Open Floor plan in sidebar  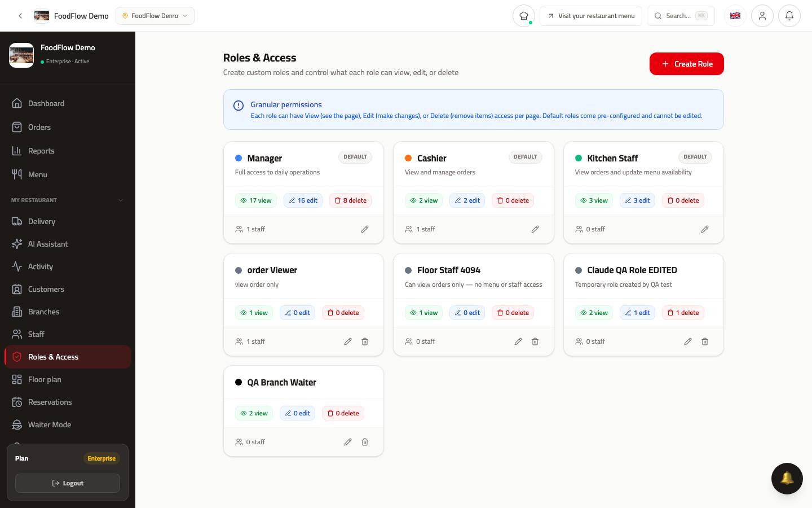coord(68,379)
